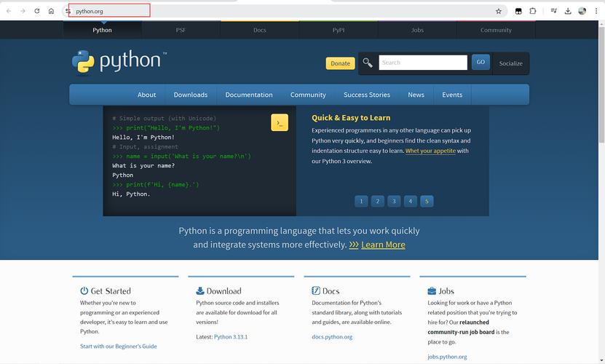Screen dimensions: 605x364
Task: Click the scrollbar down arrow
Action: click(x=601, y=360)
